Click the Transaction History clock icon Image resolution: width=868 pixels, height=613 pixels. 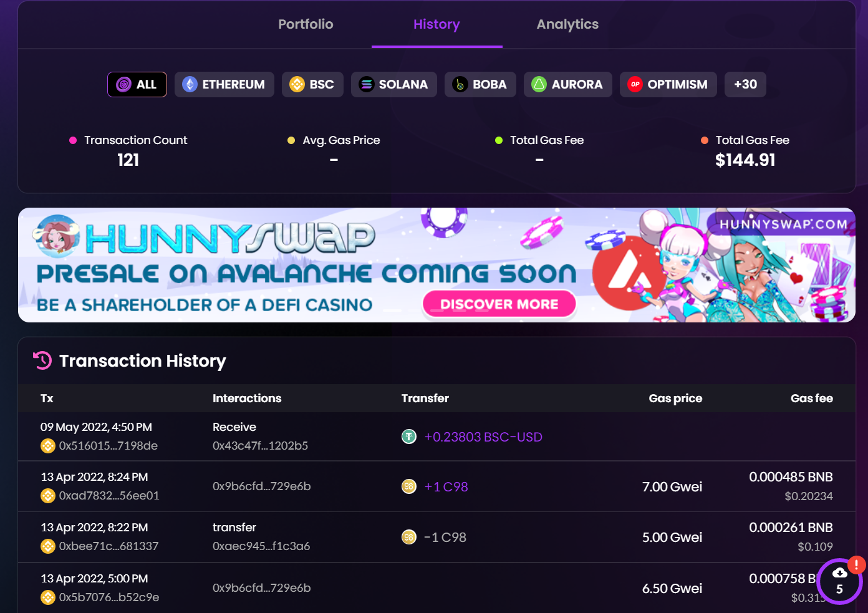[x=42, y=360]
